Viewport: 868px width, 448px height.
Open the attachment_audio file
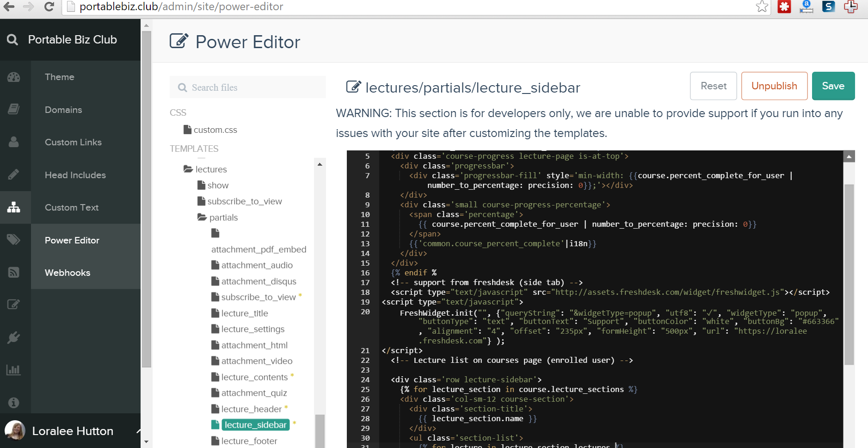point(257,265)
